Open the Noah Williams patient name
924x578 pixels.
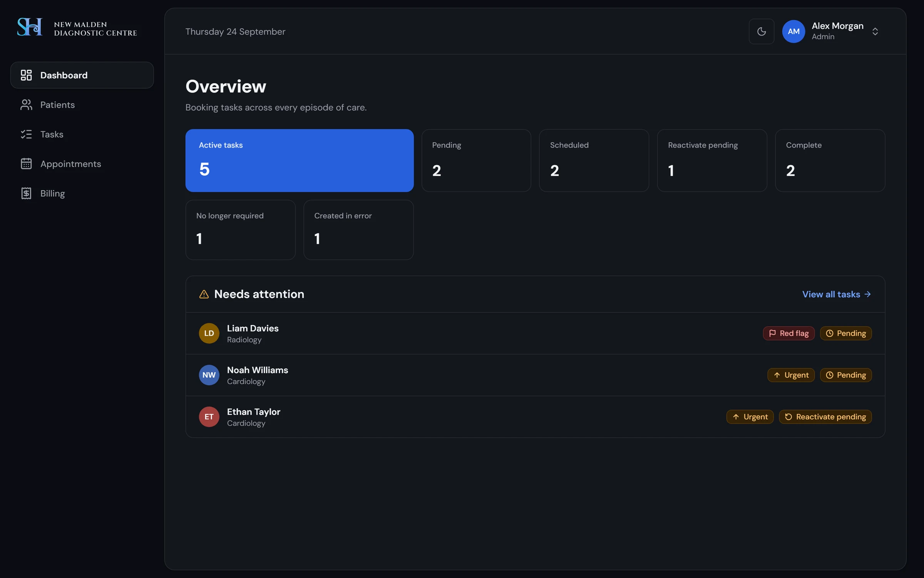point(257,370)
